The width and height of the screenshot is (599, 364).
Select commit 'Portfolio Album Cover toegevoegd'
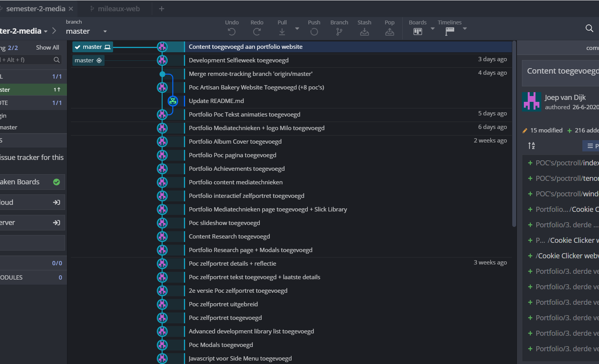click(x=235, y=142)
